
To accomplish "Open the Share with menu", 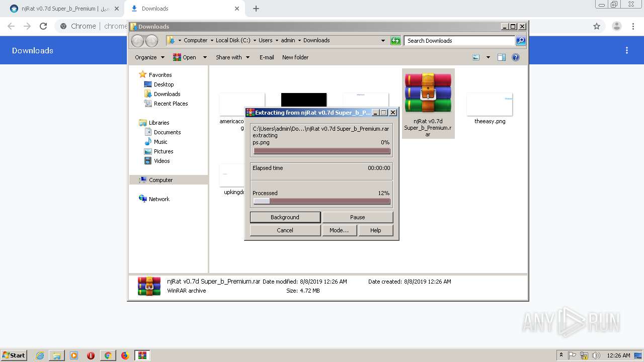I will point(232,57).
